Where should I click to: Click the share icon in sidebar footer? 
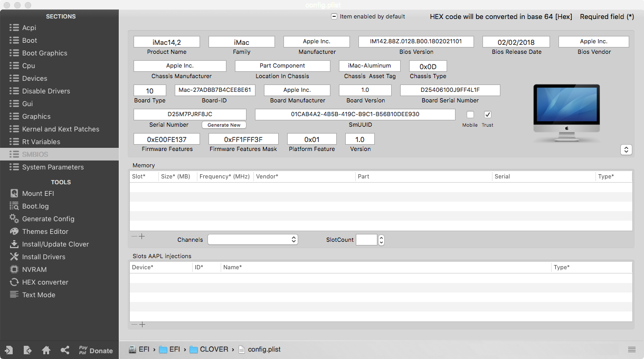pyautogui.click(x=65, y=350)
